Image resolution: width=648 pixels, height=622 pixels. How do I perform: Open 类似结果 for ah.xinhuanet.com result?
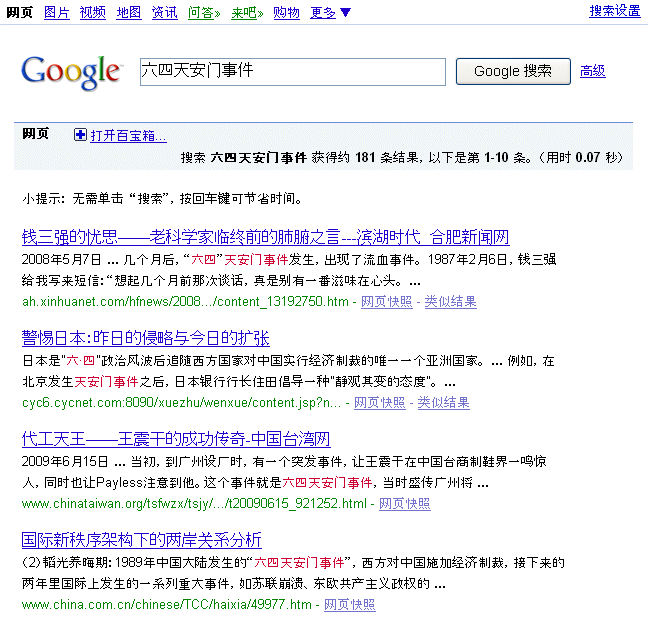click(x=450, y=302)
